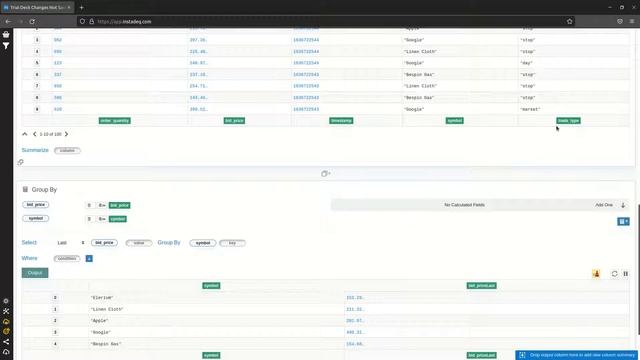
Task: Open the funnel filter icon in sidebar
Action: point(6,46)
